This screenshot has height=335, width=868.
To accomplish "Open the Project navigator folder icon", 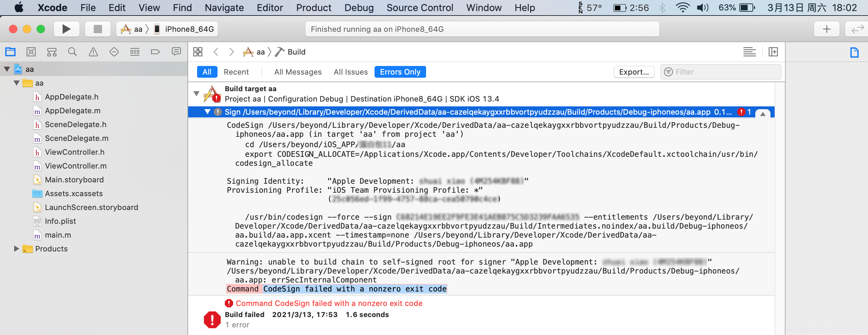I will point(10,51).
